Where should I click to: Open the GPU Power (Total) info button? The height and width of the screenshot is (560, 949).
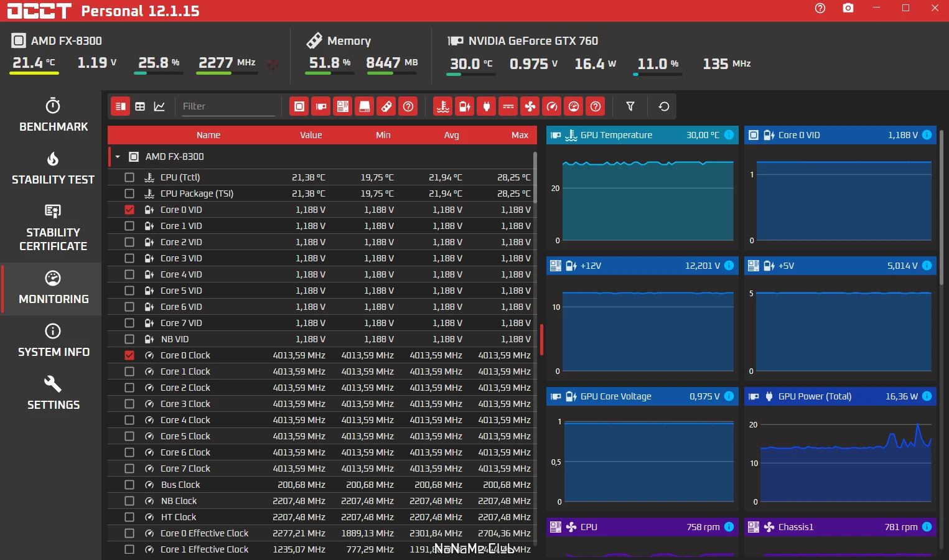[x=927, y=396]
